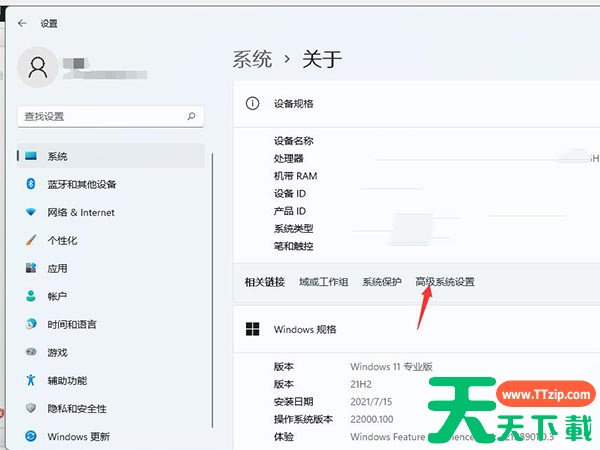Image resolution: width=600 pixels, height=450 pixels.
Task: Click the 体验 label
Action: pos(284,437)
